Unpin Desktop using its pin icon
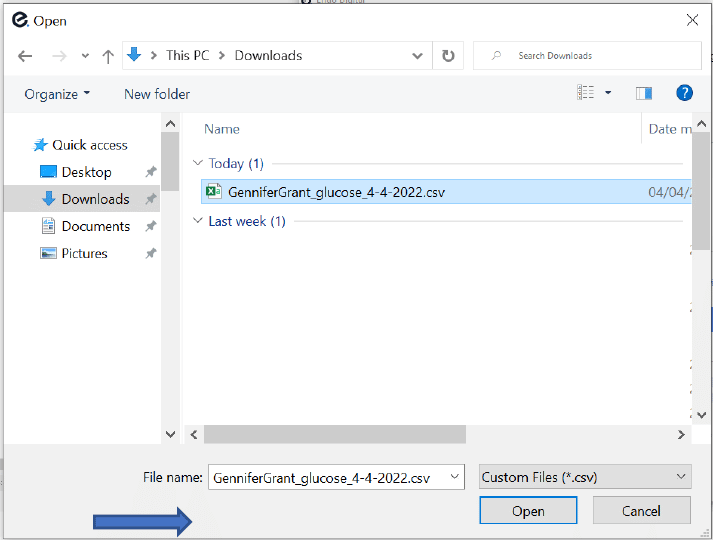 click(151, 172)
